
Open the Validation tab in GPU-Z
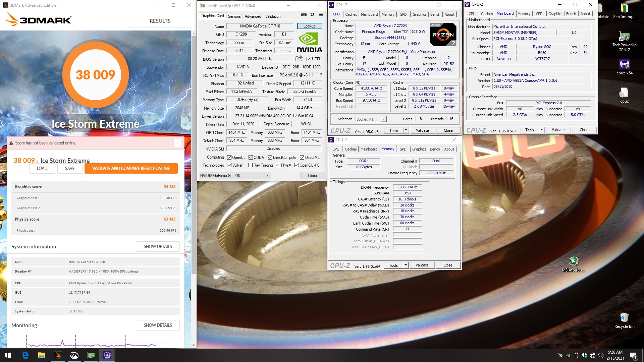coord(273,16)
